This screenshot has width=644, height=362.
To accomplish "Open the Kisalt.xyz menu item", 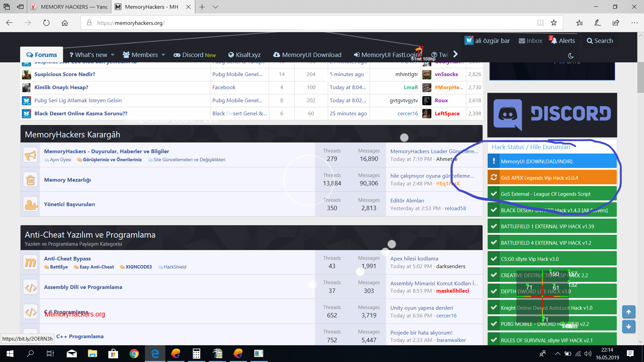I will tap(245, 55).
